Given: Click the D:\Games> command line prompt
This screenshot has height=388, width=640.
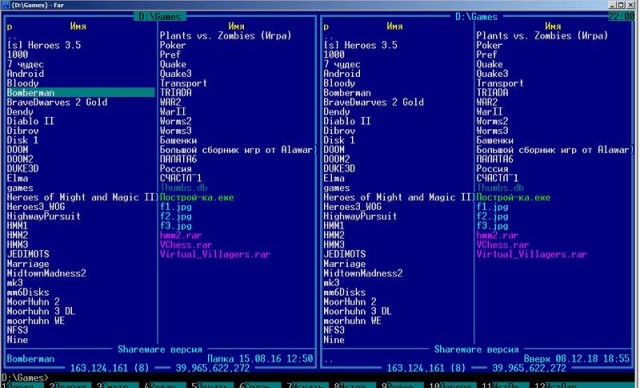Looking at the screenshot, I should 24,378.
